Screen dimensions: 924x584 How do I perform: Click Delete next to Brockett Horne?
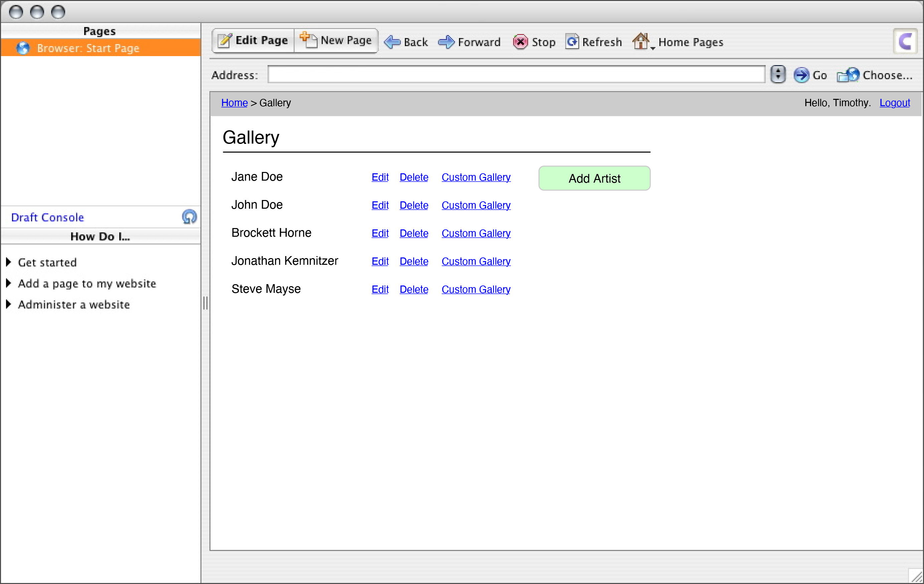tap(414, 233)
